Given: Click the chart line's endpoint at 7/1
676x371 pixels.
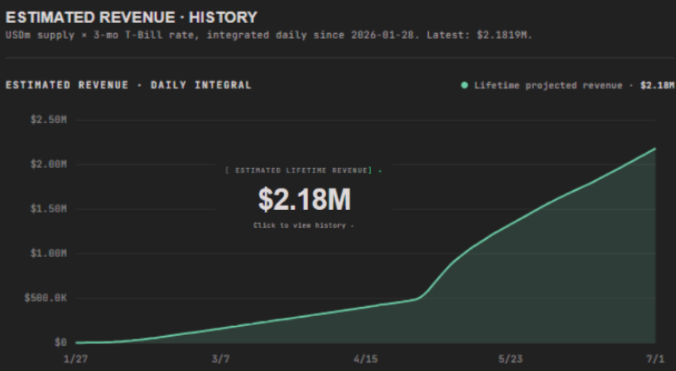Looking at the screenshot, I should click(x=655, y=149).
